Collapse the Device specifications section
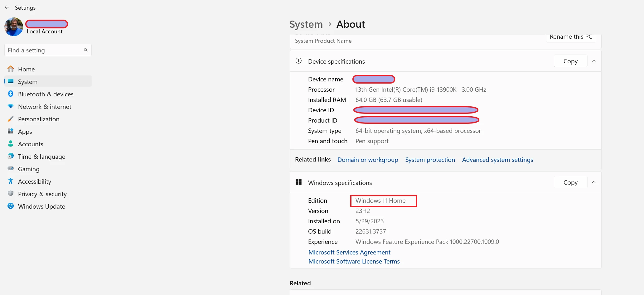 point(594,61)
